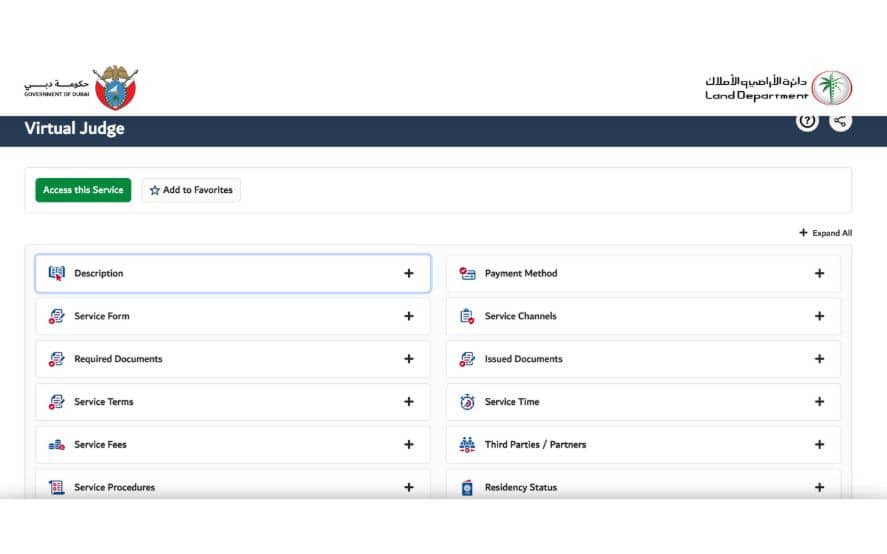Click the help question mark icon

pyautogui.click(x=807, y=121)
